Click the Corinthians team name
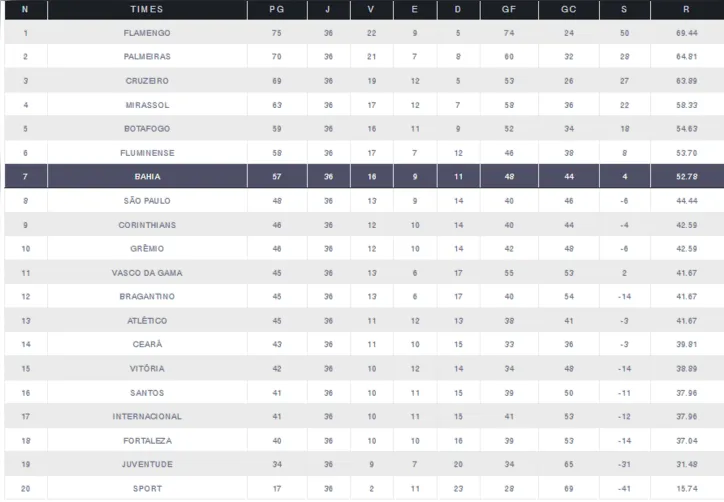 click(147, 225)
